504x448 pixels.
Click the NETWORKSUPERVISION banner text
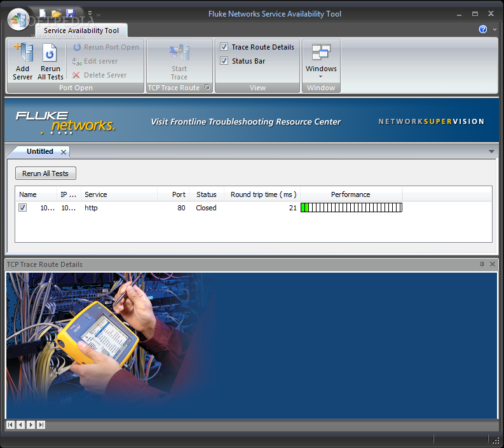pyautogui.click(x=431, y=121)
